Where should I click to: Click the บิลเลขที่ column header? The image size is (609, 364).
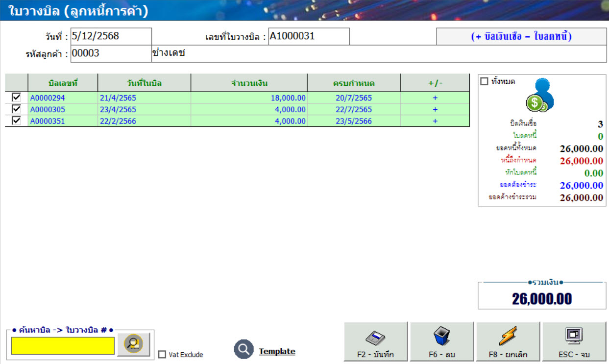[63, 83]
